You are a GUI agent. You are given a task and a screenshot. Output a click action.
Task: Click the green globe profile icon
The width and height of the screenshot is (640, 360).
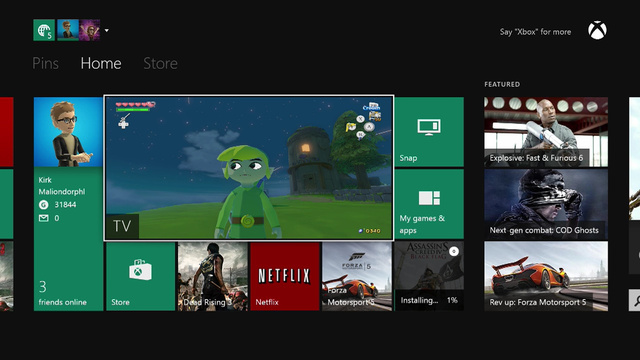point(44,30)
